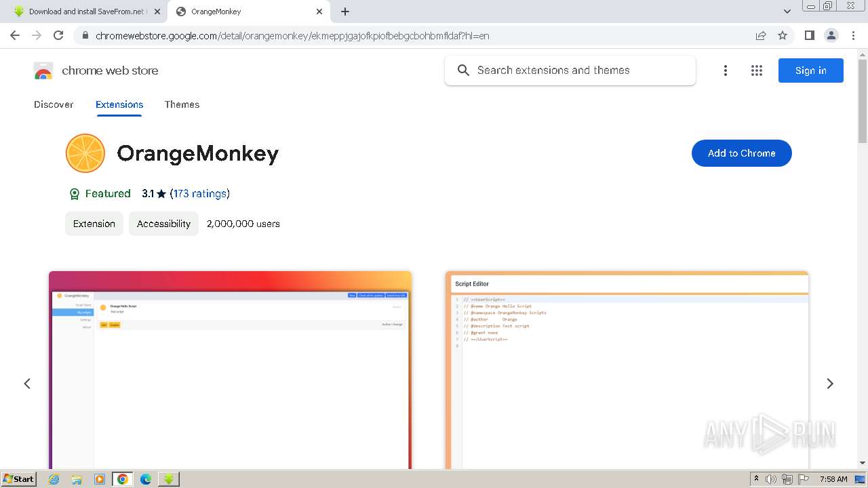The image size is (868, 488).
Task: Toggle the browser side panel
Action: click(809, 35)
